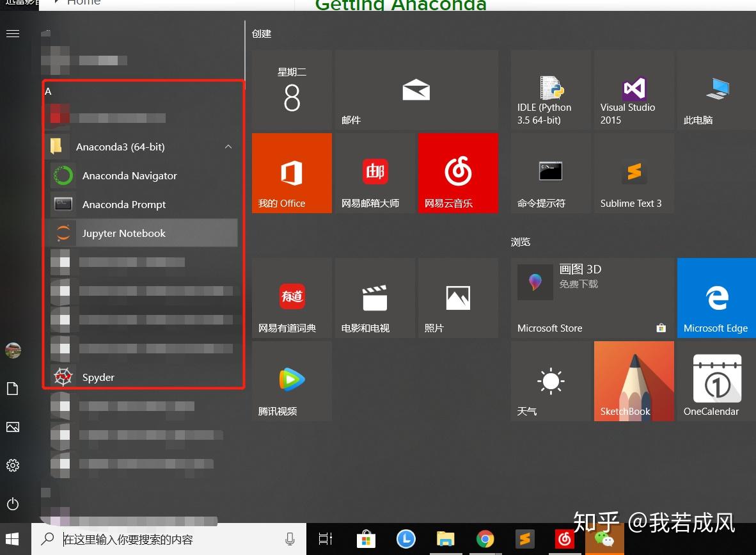Start 命令提示符 from the tiles
The height and width of the screenshot is (555, 756).
pos(551,173)
